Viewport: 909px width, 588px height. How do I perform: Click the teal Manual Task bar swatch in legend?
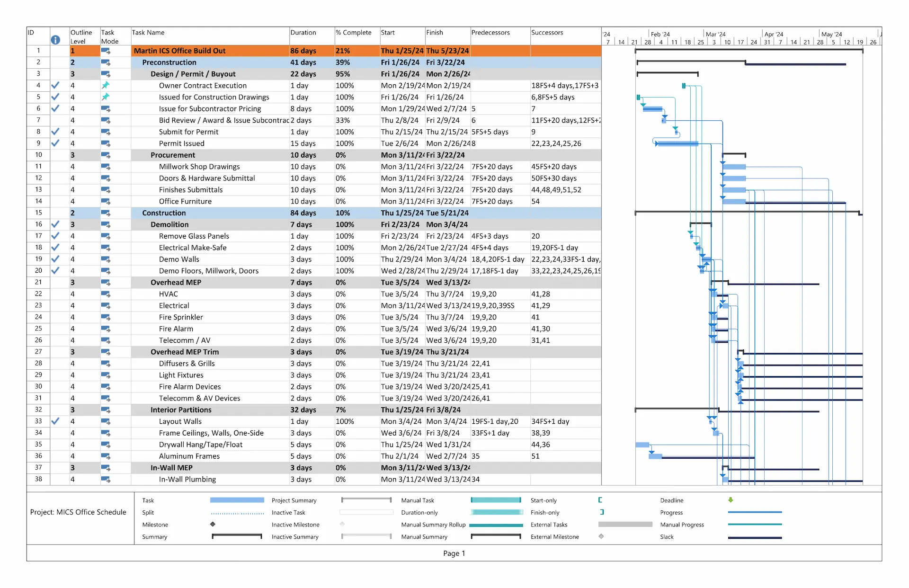pos(496,500)
